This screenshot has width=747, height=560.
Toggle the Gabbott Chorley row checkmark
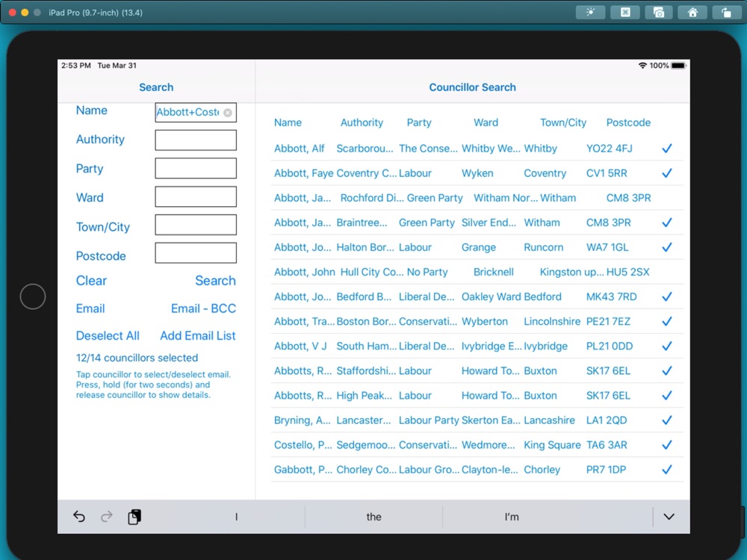tap(666, 470)
